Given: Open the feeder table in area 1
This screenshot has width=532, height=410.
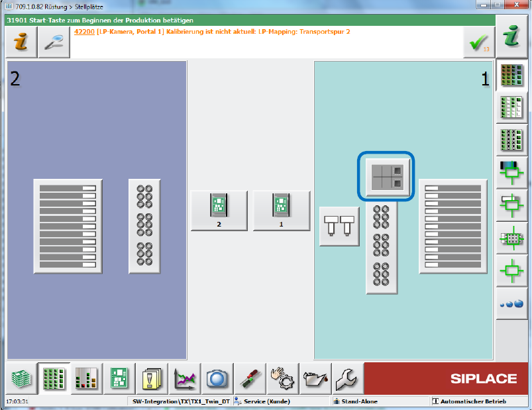Looking at the screenshot, I should pos(453,227).
